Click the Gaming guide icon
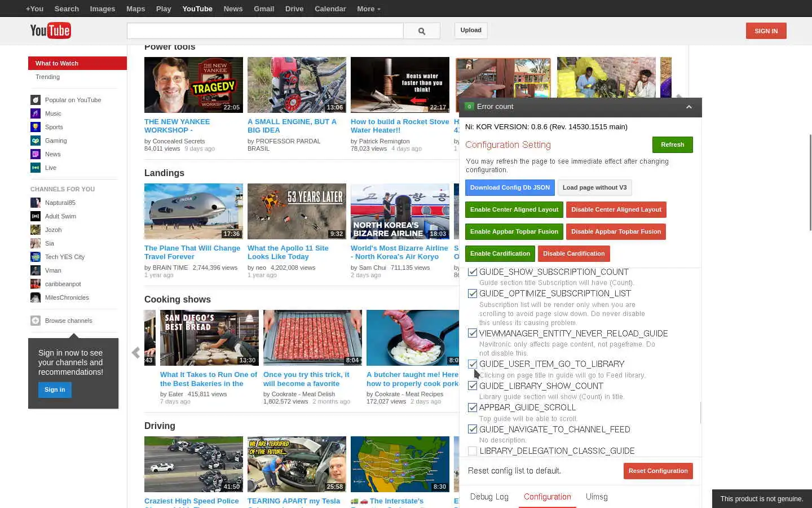The height and width of the screenshot is (508, 812). coord(36,141)
